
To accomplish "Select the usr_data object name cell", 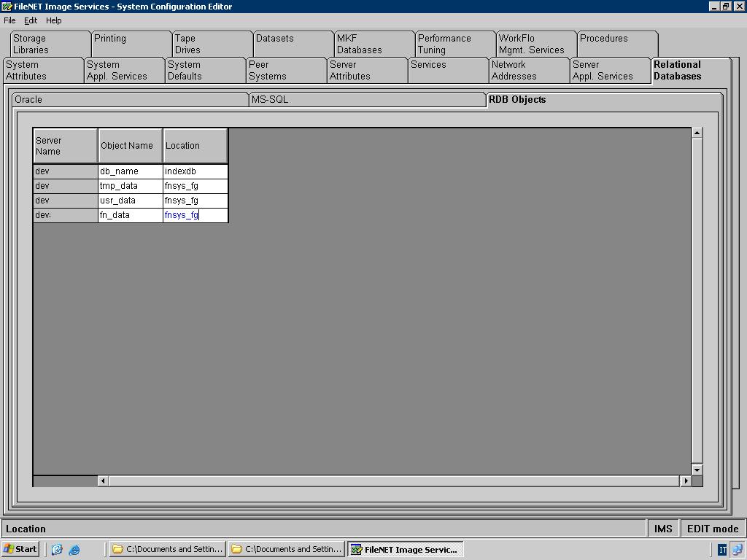I will (x=131, y=201).
